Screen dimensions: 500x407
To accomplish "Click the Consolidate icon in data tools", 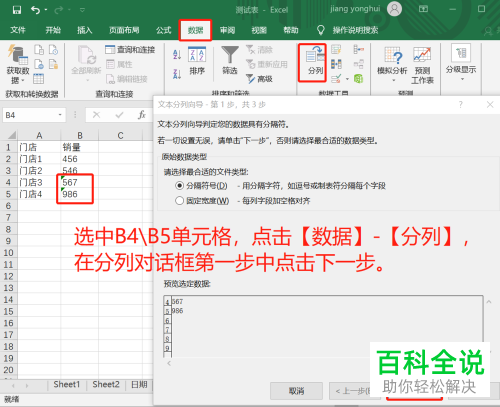I will click(x=359, y=50).
